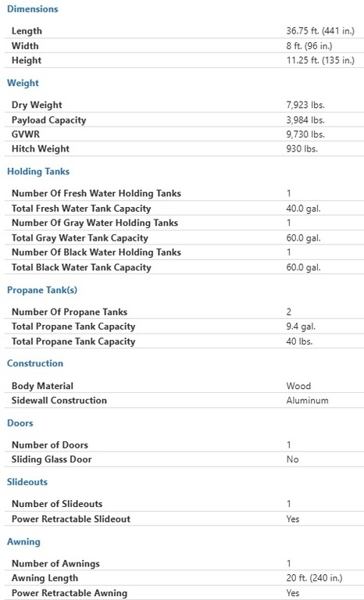Select the Payload Capacity row label
This screenshot has height=600, width=364.
coord(49,120)
